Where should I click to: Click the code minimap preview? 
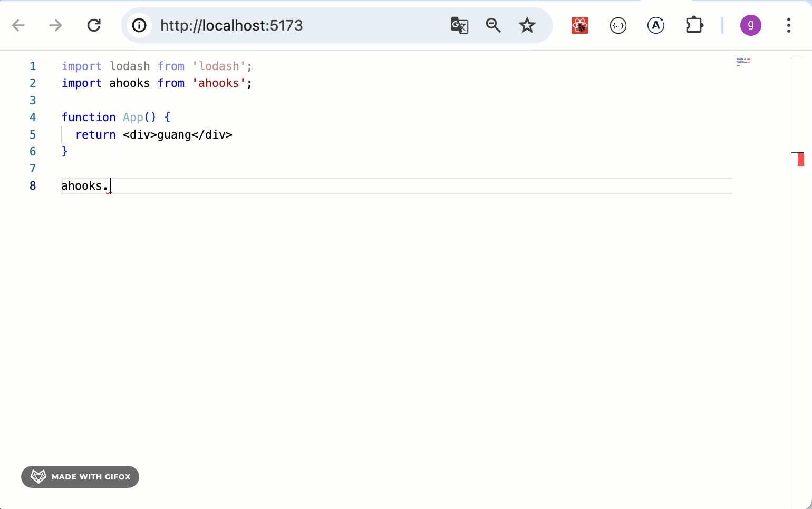743,62
